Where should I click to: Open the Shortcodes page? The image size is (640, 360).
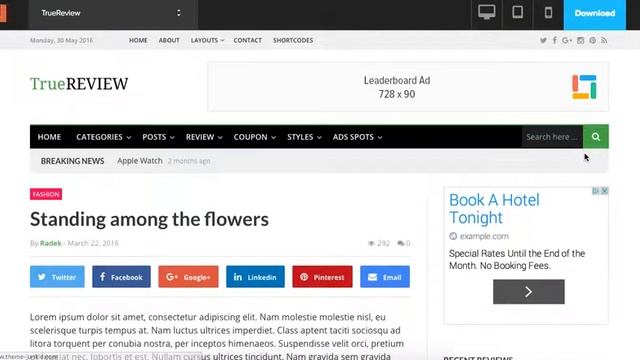coord(293,40)
